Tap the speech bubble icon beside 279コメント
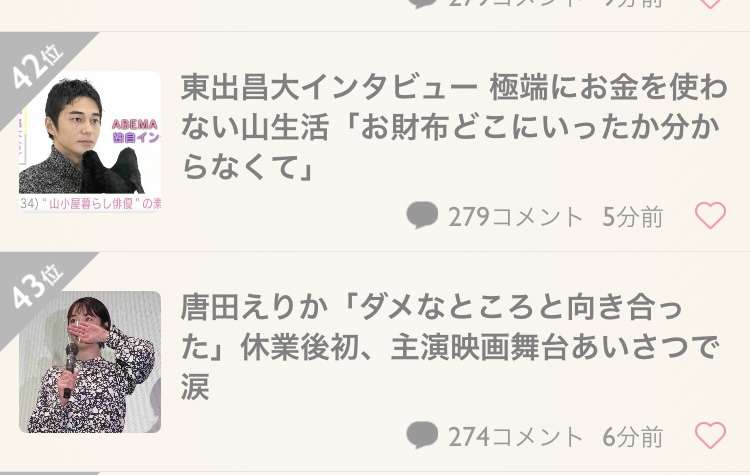The image size is (750, 475). (422, 215)
